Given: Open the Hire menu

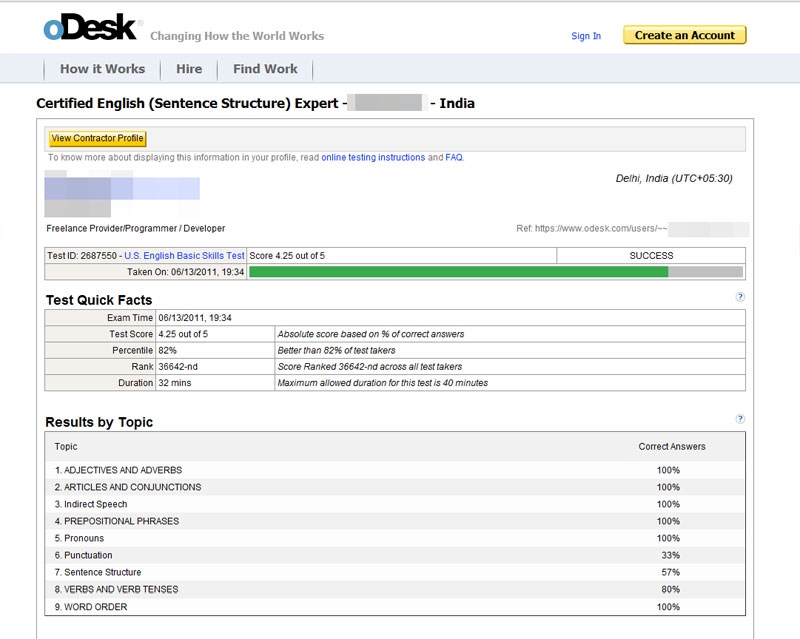Looking at the screenshot, I should coord(189,69).
